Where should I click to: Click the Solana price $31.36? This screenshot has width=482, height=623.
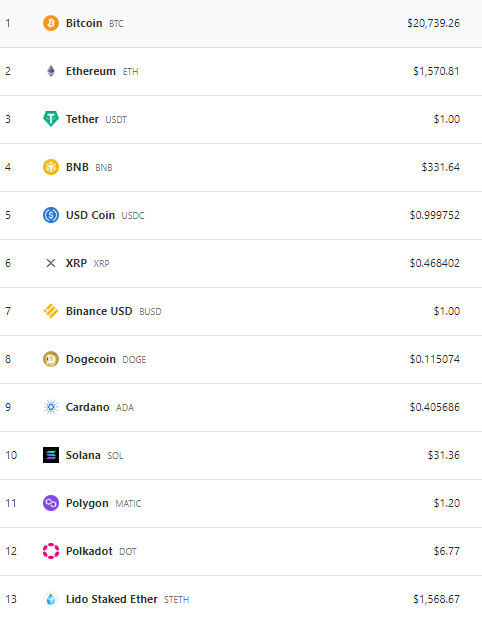pyautogui.click(x=444, y=455)
